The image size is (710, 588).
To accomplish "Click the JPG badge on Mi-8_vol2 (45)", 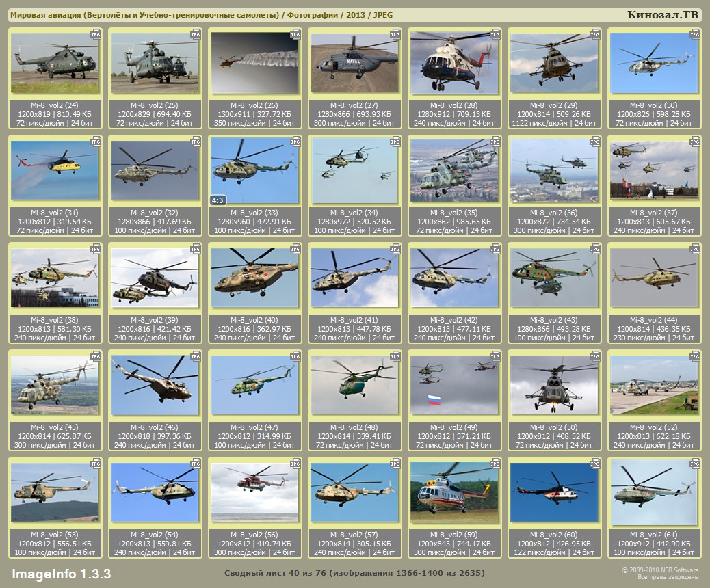I will coord(95,356).
